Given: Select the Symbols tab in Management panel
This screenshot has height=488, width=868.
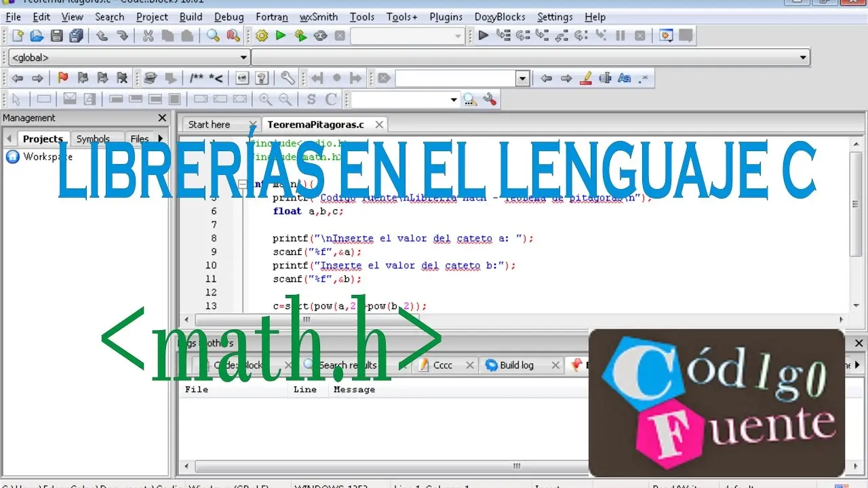Looking at the screenshot, I should pos(93,139).
